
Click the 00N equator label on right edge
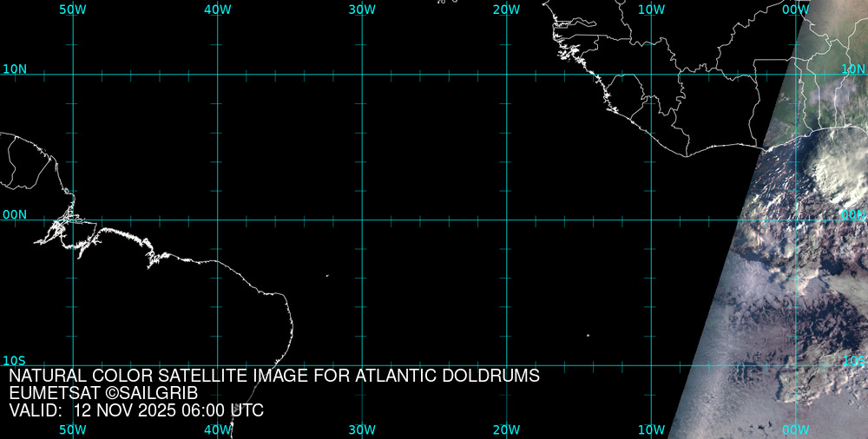[853, 214]
